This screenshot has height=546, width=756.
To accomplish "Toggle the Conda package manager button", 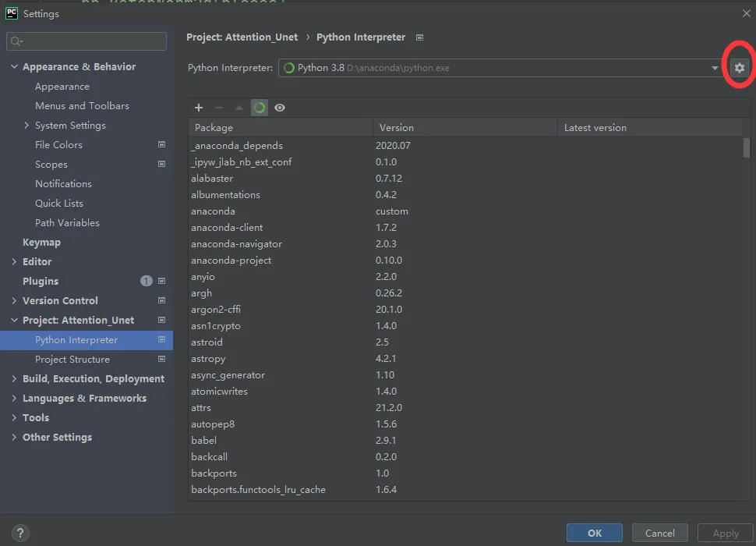I will [260, 108].
